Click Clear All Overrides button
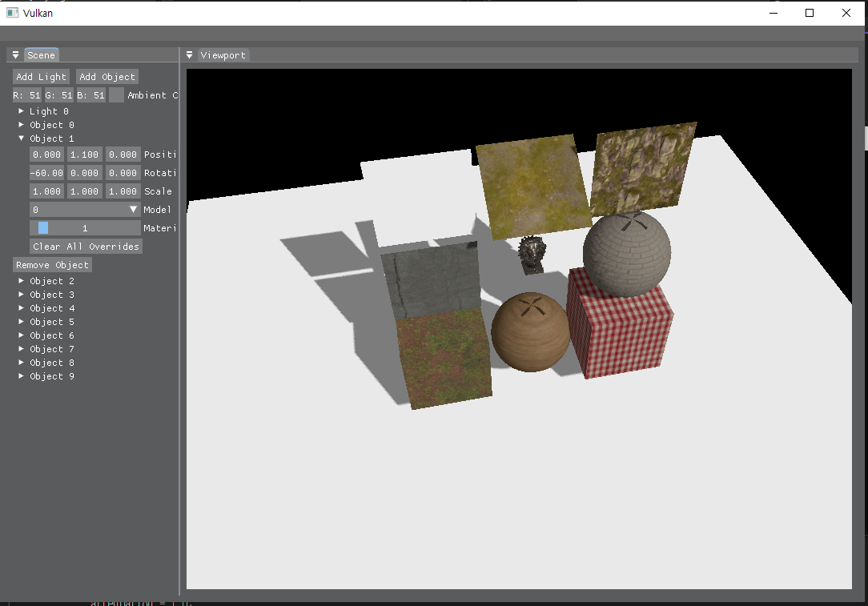 86,247
